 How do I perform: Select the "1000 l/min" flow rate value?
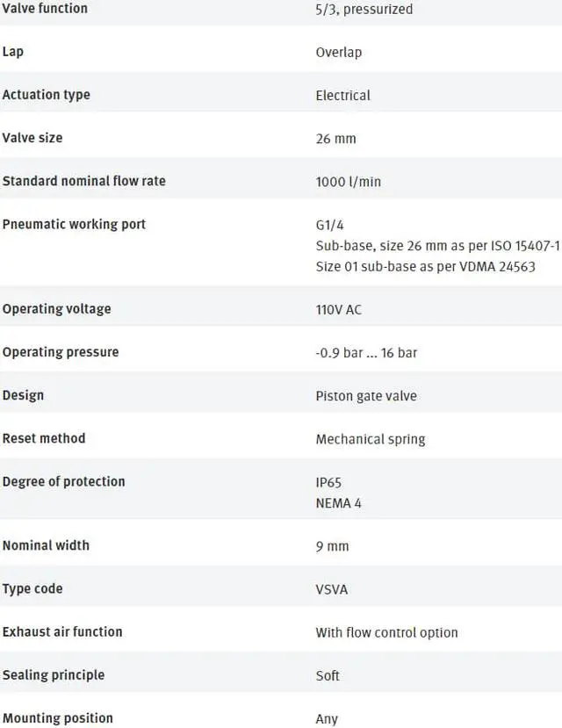(x=348, y=182)
